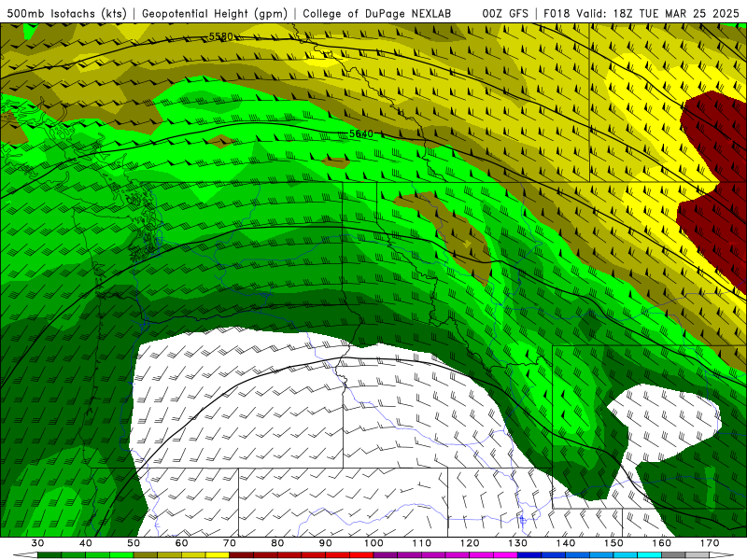The height and width of the screenshot is (560, 747).
Task: Click the dark gray colorbar swatch at 160
Action: click(673, 555)
